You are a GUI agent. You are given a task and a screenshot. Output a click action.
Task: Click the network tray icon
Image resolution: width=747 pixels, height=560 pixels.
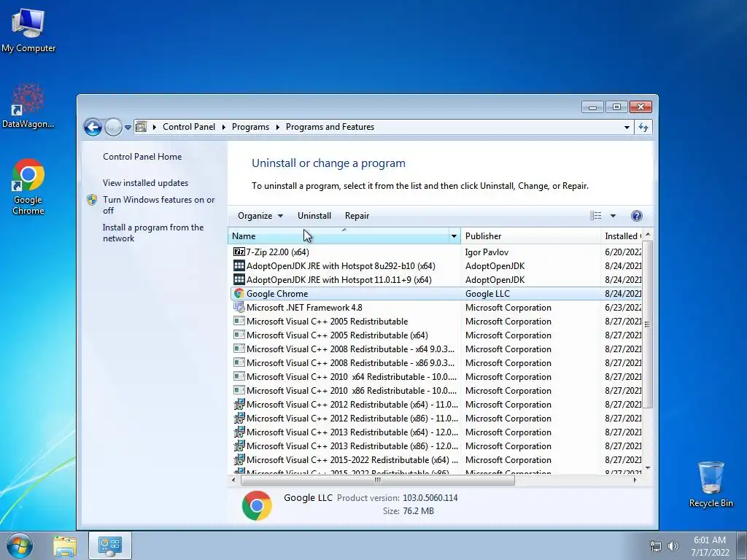tap(656, 546)
